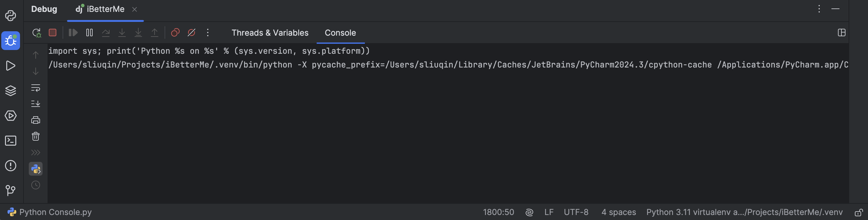868x220 pixels.
Task: Open the Git version control tool window
Action: point(11,191)
